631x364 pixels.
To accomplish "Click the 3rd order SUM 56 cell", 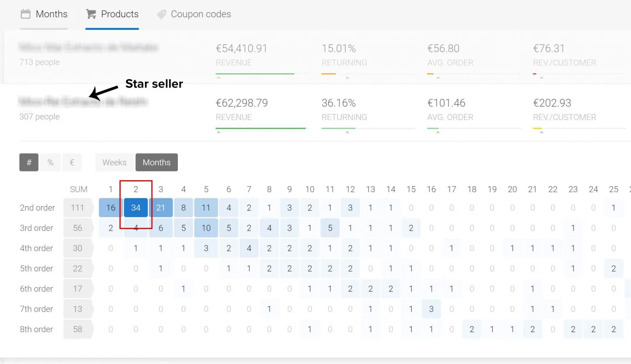I will (79, 228).
